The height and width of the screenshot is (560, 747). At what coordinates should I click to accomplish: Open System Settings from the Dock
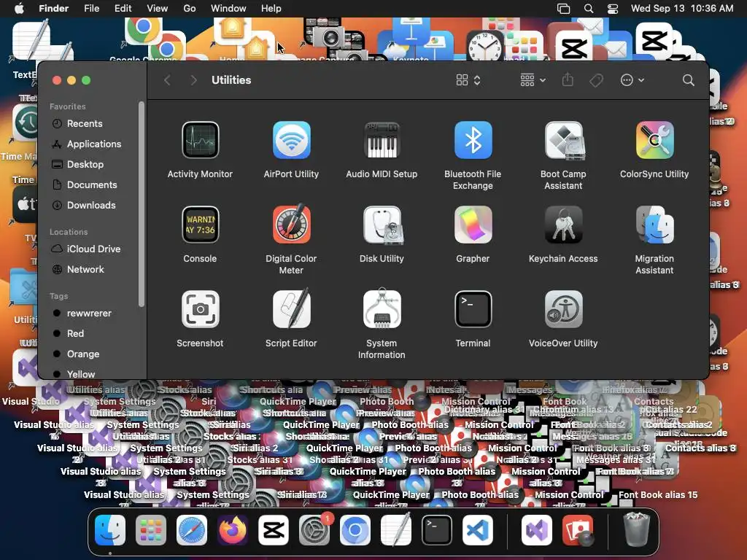pyautogui.click(x=314, y=530)
